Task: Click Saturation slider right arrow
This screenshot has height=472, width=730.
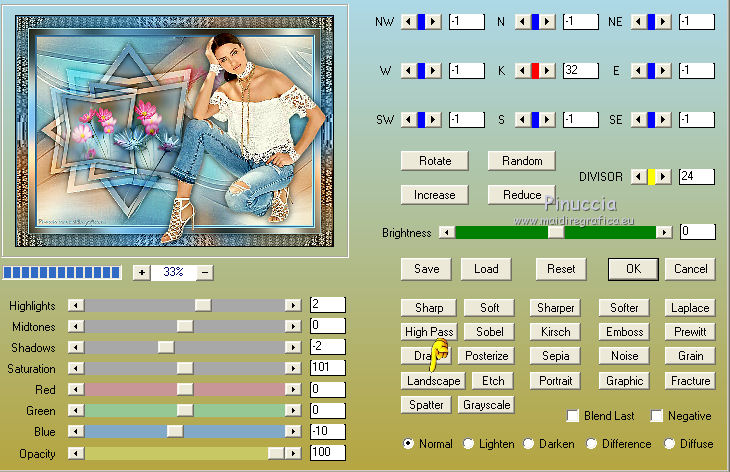Action: [293, 368]
